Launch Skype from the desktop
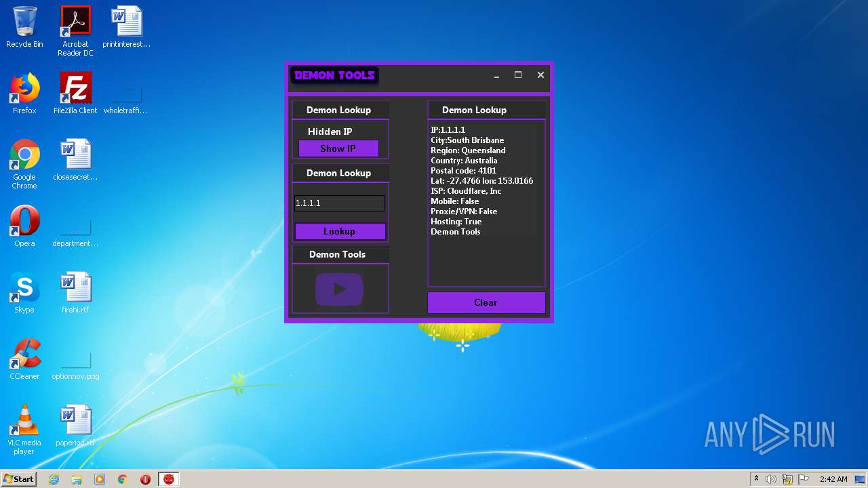 click(24, 293)
